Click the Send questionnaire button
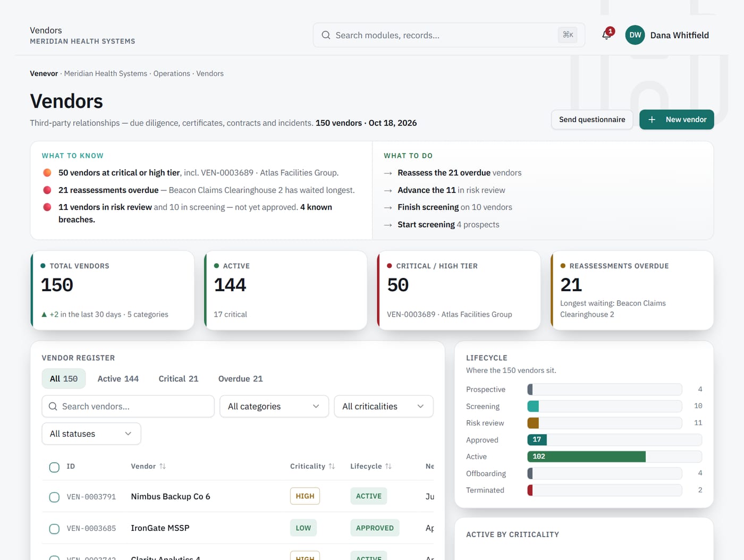 point(592,120)
